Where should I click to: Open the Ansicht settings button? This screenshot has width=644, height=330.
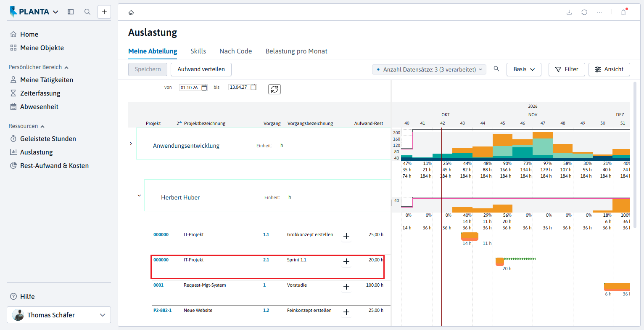(x=609, y=69)
